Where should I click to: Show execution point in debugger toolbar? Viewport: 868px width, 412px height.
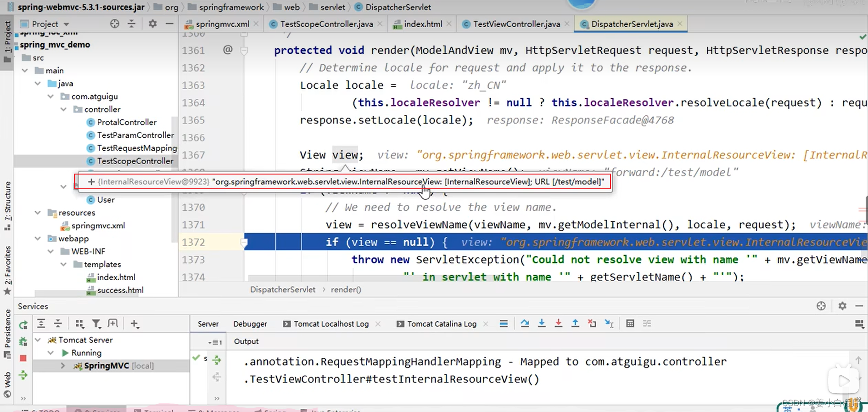[504, 324]
